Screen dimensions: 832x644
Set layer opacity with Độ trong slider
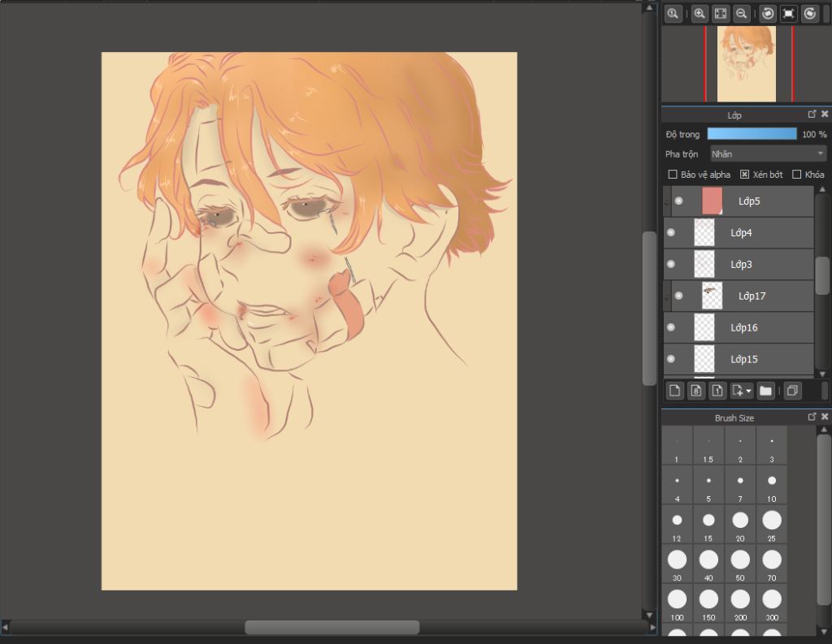click(752, 134)
